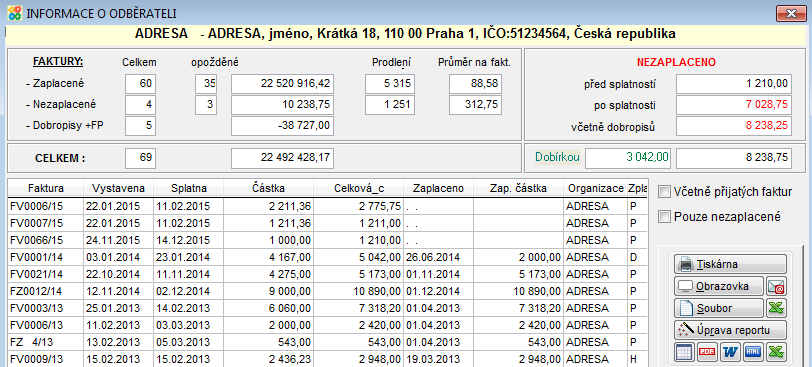Select invoice row FV0021/14
812x367 pixels.
(x=327, y=274)
